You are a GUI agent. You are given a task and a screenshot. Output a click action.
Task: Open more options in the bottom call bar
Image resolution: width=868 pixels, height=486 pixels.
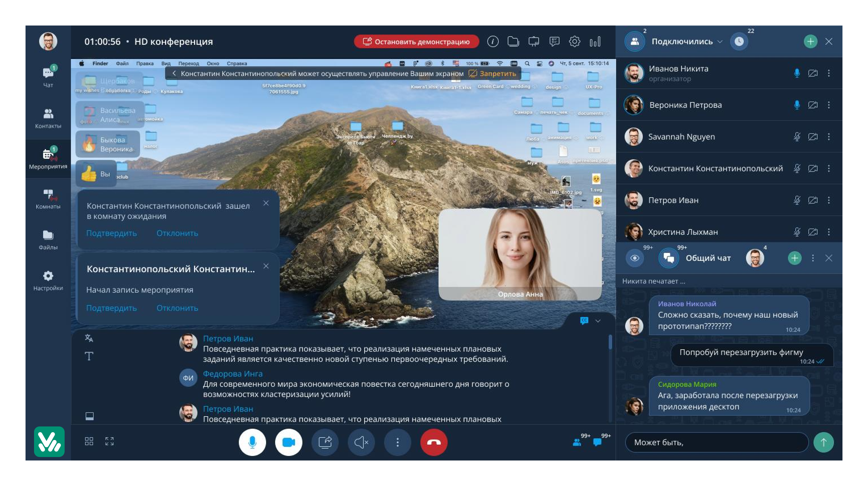point(398,442)
